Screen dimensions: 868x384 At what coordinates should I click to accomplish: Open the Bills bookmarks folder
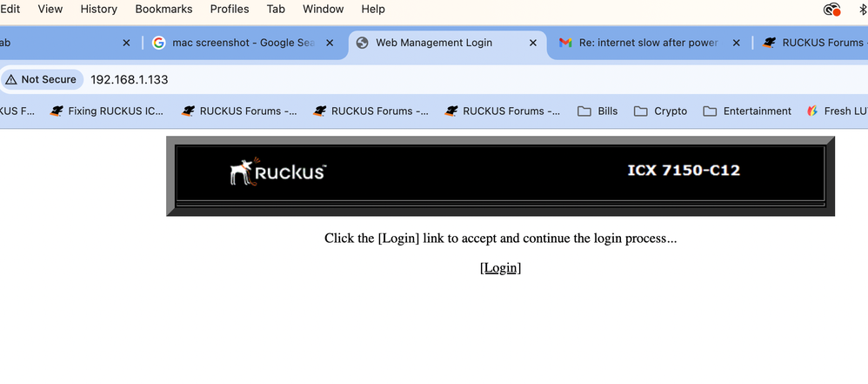tap(598, 111)
